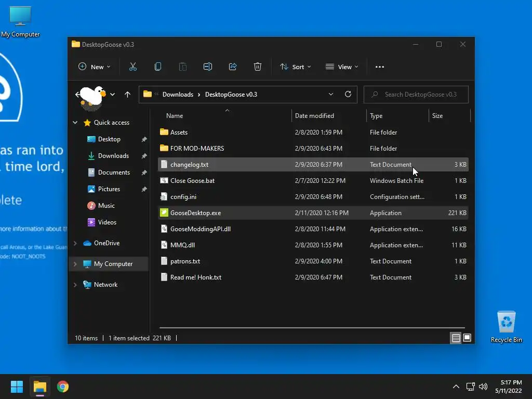
Task: Click the goose sprite over the Back button
Action: click(x=91, y=98)
